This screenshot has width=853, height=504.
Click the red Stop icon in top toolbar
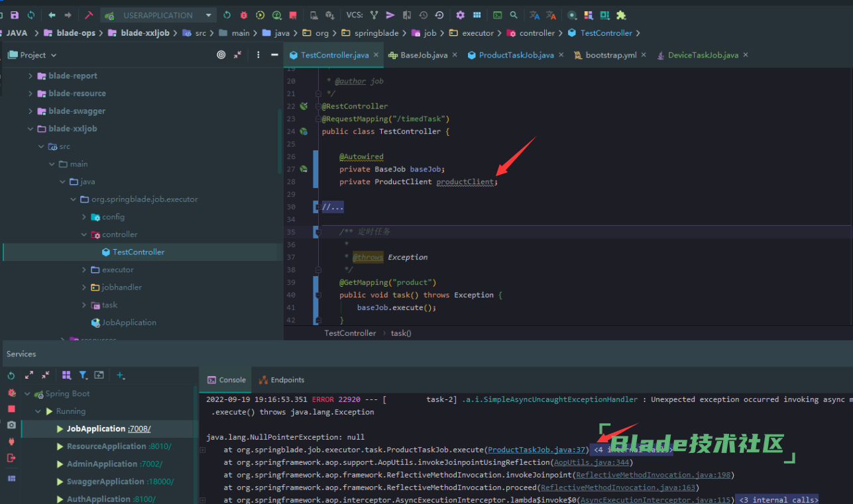coord(293,15)
